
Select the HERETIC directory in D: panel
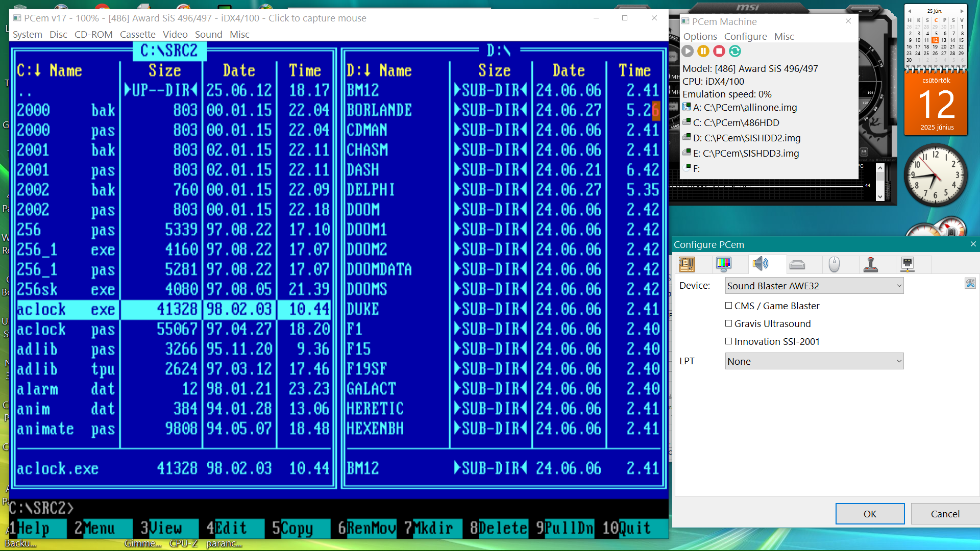503,409
